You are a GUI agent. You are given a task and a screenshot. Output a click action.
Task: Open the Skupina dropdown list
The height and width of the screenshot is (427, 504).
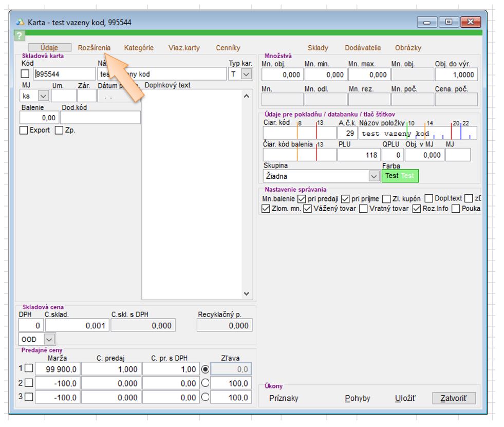tap(374, 176)
